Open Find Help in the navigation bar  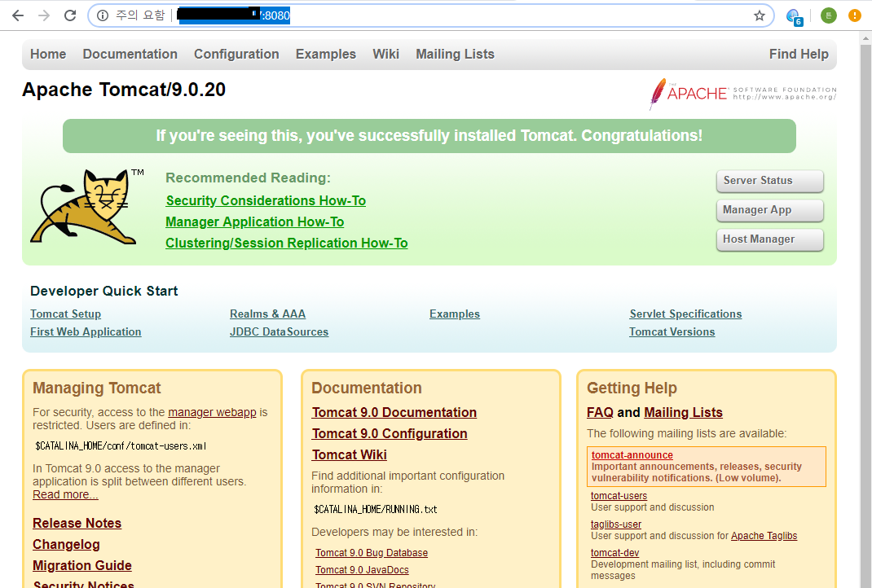tap(799, 54)
